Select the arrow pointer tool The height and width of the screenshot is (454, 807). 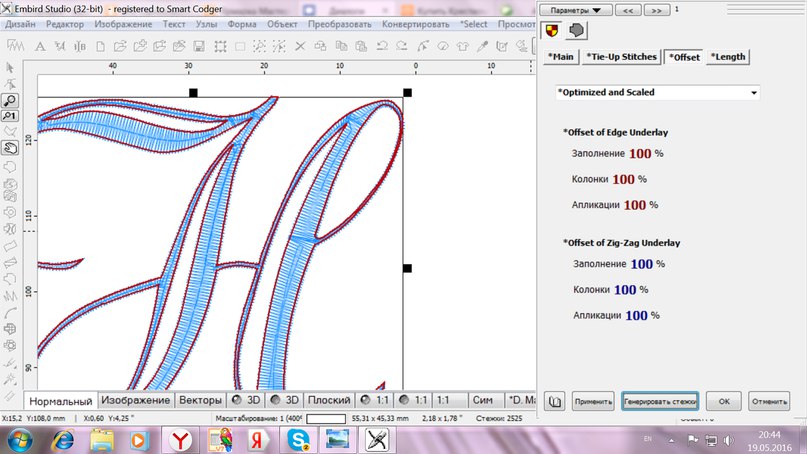(10, 68)
